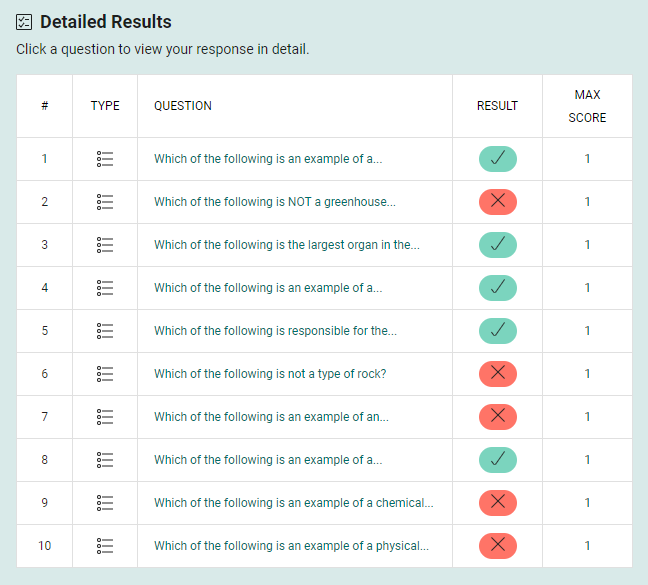The height and width of the screenshot is (585, 648).
Task: Click the multiple-choice type icon in row 1
Action: coord(105,159)
